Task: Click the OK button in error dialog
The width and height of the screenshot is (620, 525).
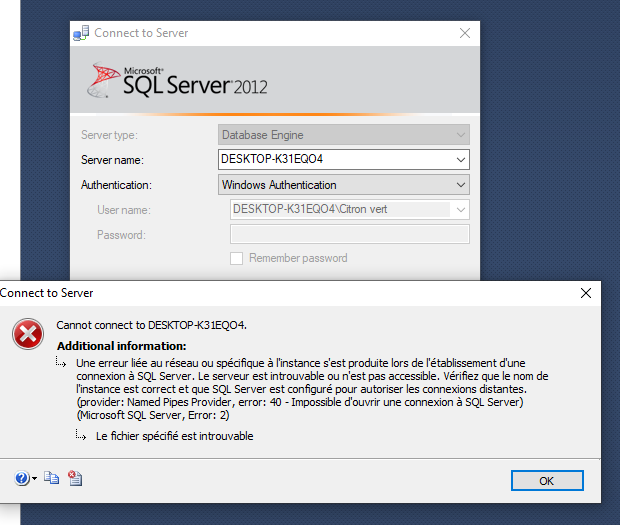Action: point(547,480)
